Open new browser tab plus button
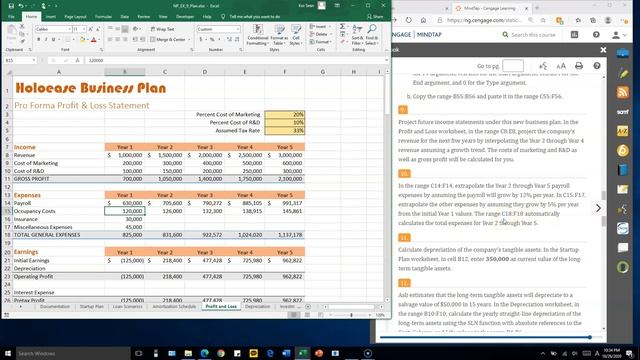The height and width of the screenshot is (360, 640). pos(537,8)
